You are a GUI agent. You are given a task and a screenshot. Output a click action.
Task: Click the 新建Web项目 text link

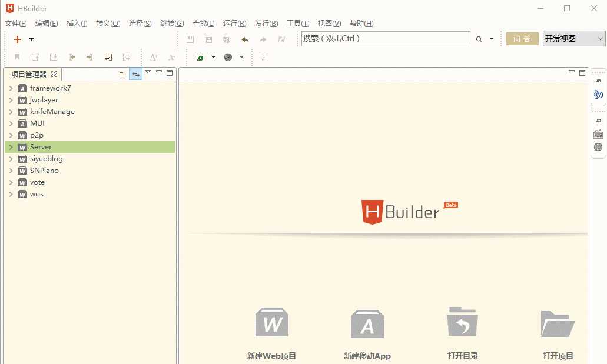point(271,356)
